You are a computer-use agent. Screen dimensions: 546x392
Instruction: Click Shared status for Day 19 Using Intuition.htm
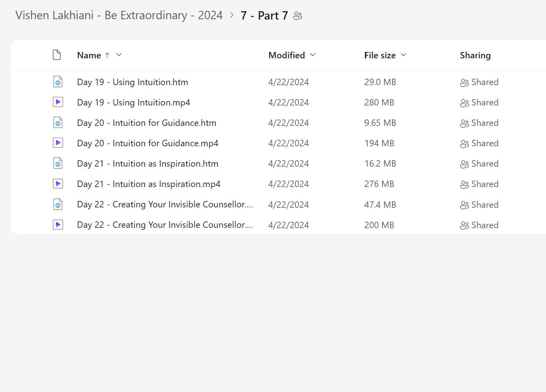(x=479, y=82)
